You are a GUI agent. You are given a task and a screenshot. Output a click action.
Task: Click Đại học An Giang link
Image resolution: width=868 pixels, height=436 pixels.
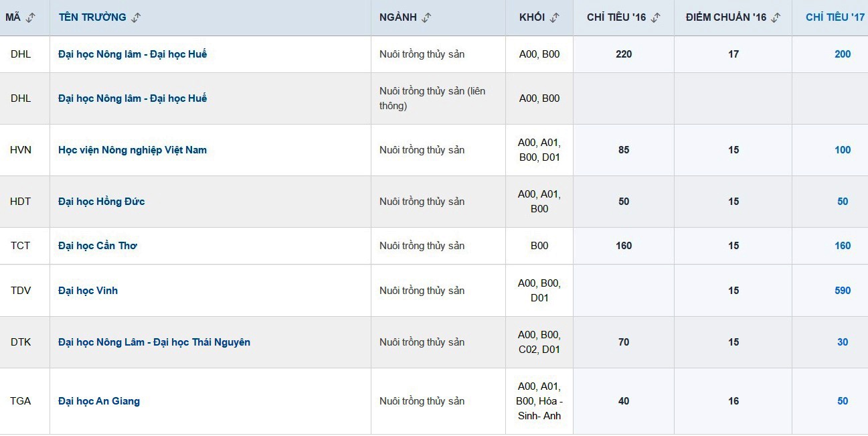(x=99, y=401)
